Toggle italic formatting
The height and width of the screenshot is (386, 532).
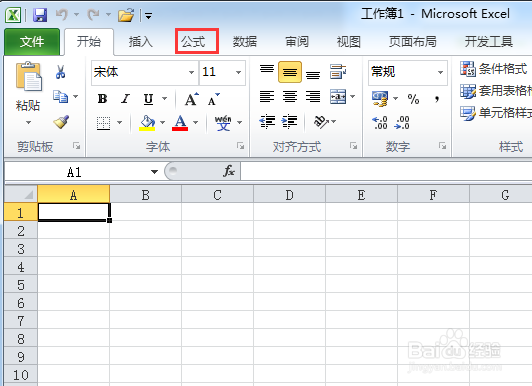[x=126, y=99]
